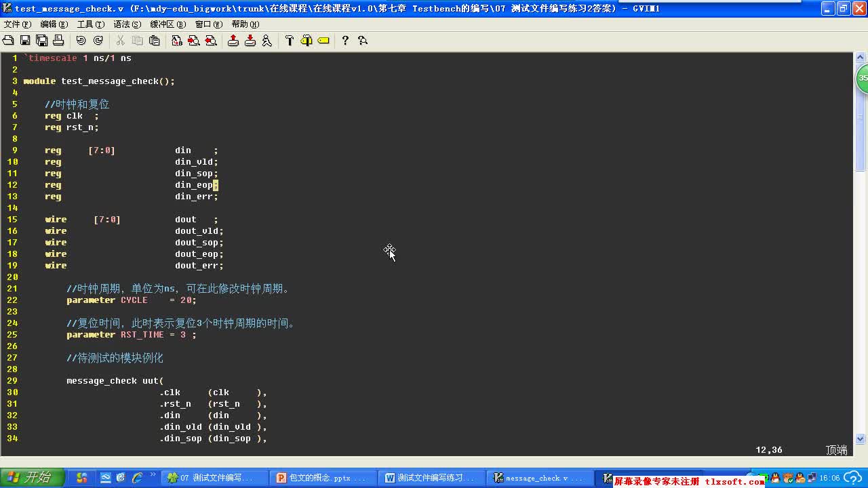
Task: Switch to 测试文件编写练习 Word taskbar window
Action: click(430, 478)
